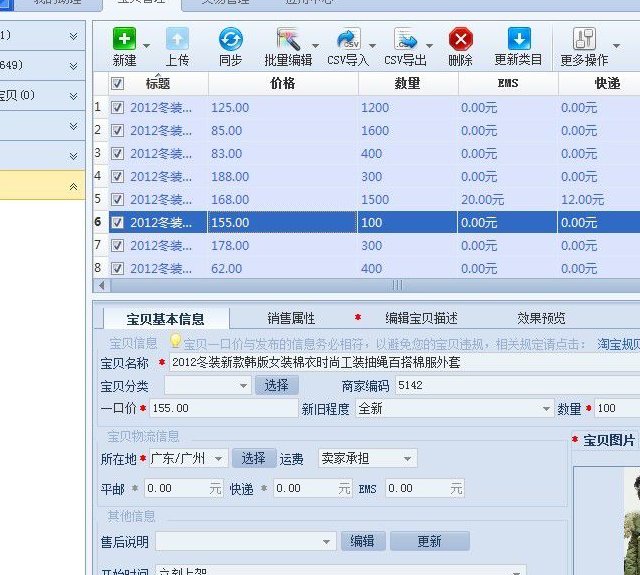Sort by 数量 column header
Image resolution: width=640 pixels, height=575 pixels.
click(x=407, y=84)
